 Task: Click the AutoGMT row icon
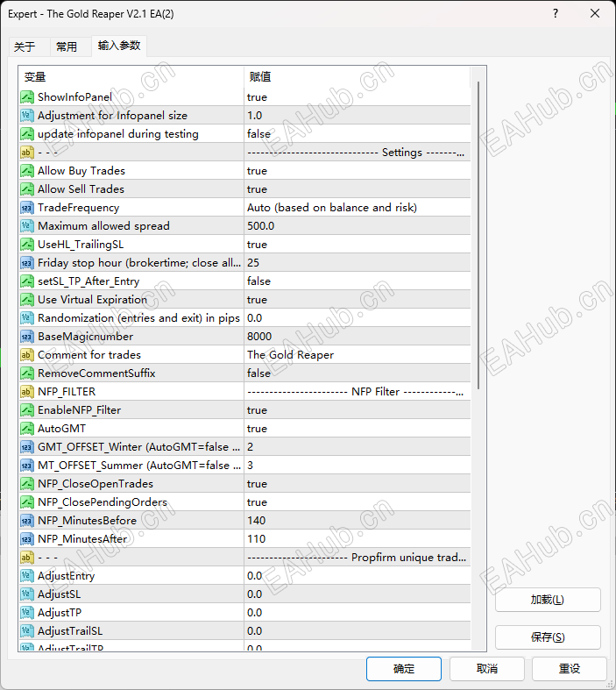[27, 429]
